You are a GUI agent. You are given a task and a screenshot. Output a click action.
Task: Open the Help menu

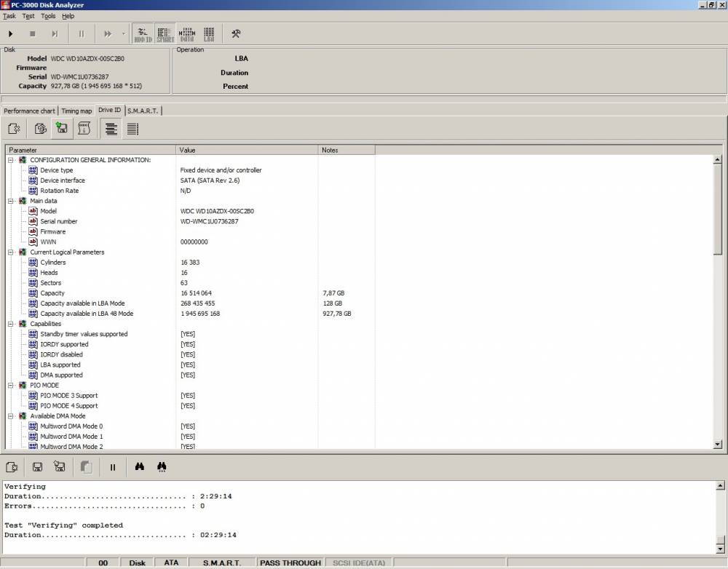pyautogui.click(x=68, y=16)
